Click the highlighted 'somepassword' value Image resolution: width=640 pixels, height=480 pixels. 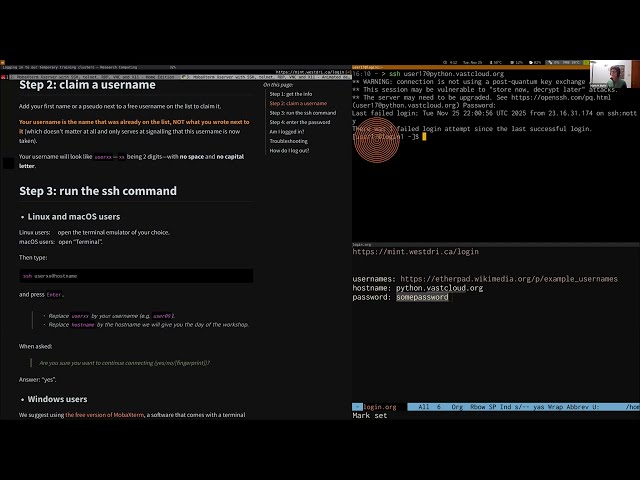[x=422, y=297]
